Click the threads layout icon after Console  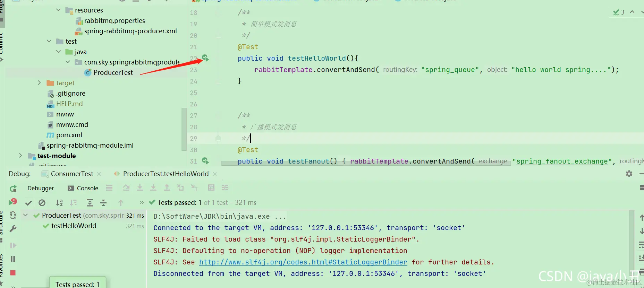(x=109, y=188)
